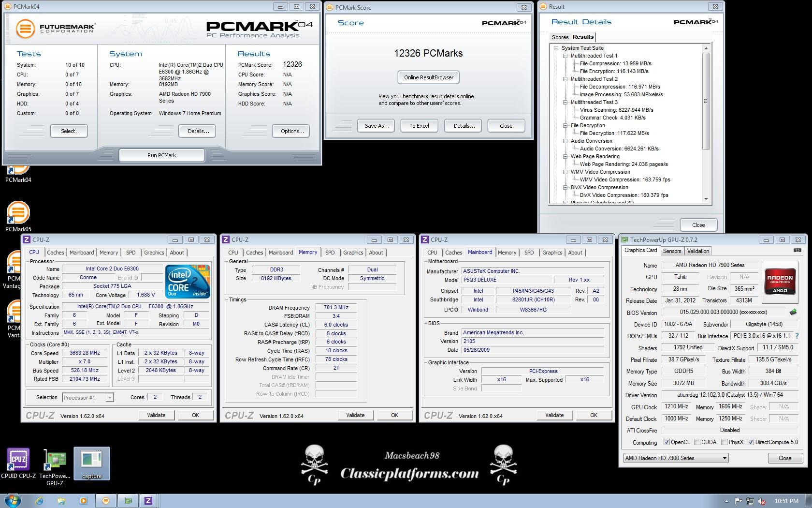The width and height of the screenshot is (812, 508).
Task: Toggle the CUDA checkbox in GPU-Z
Action: pyautogui.click(x=697, y=442)
